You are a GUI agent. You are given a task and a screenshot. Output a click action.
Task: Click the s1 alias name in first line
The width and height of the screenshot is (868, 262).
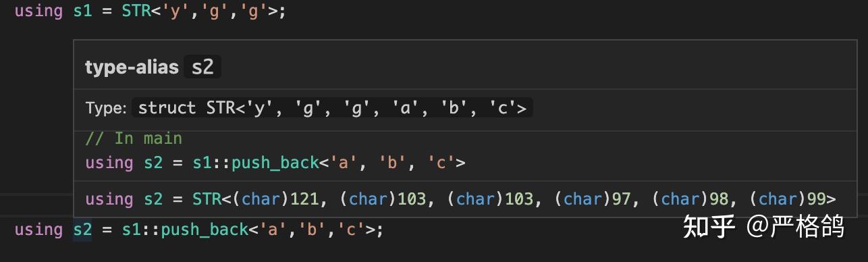click(82, 11)
